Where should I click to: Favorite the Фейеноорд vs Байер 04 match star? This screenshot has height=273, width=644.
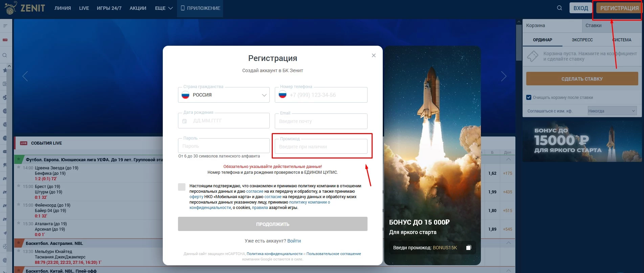tap(19, 205)
